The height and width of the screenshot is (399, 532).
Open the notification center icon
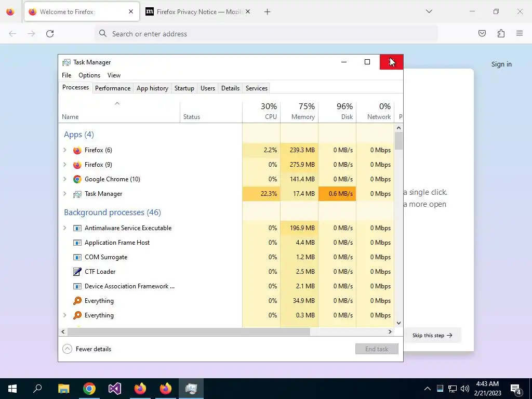coord(516,389)
